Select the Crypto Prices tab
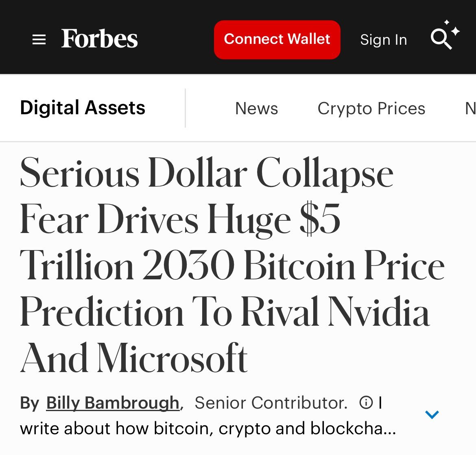The height and width of the screenshot is (455, 476). point(371,109)
